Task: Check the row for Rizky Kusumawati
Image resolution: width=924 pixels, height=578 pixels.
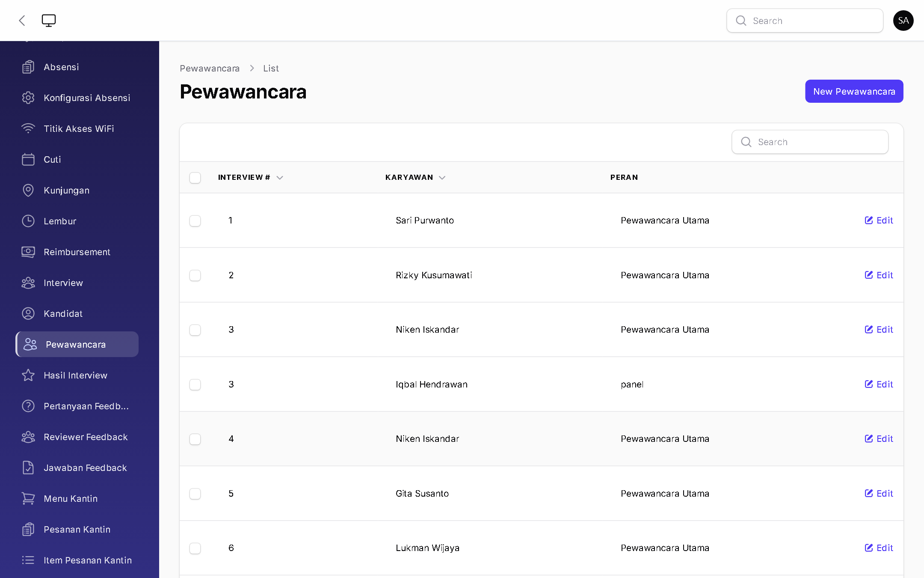Action: pos(195,275)
